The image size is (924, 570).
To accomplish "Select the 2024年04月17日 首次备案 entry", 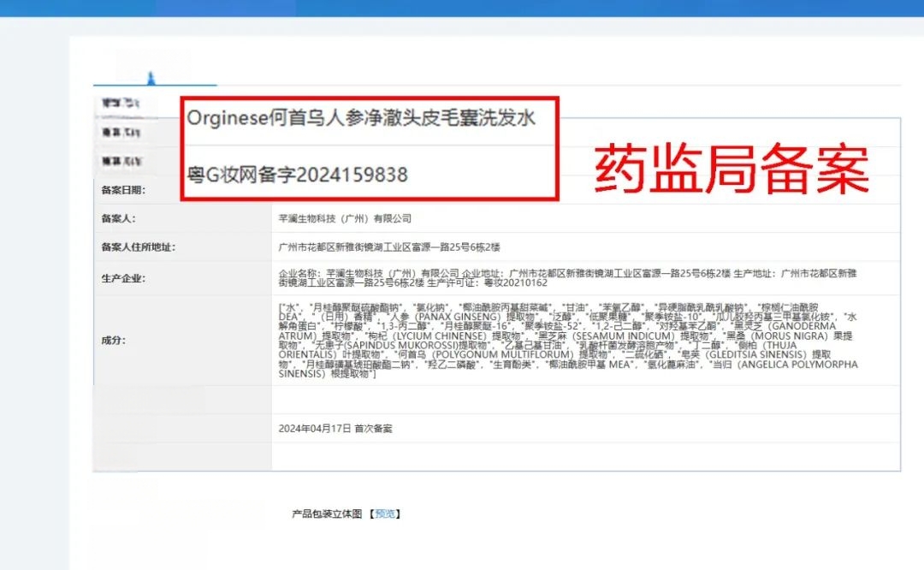I will [x=335, y=429].
